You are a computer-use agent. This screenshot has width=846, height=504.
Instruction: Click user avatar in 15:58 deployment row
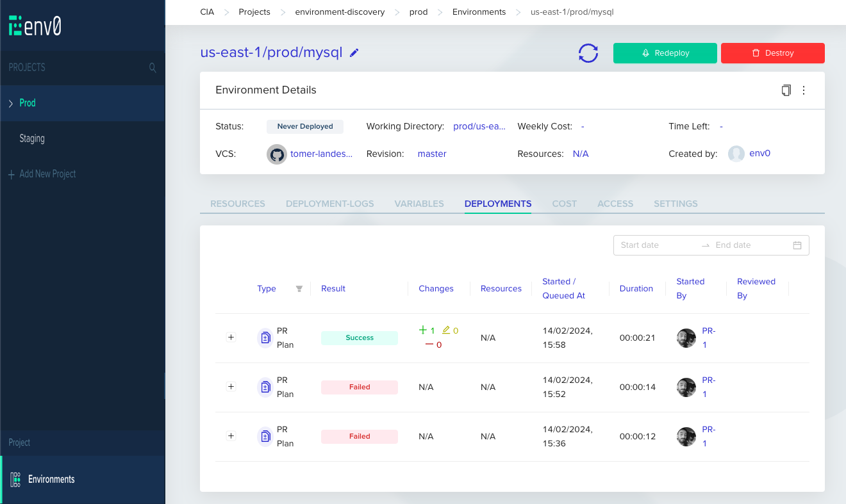coord(686,338)
